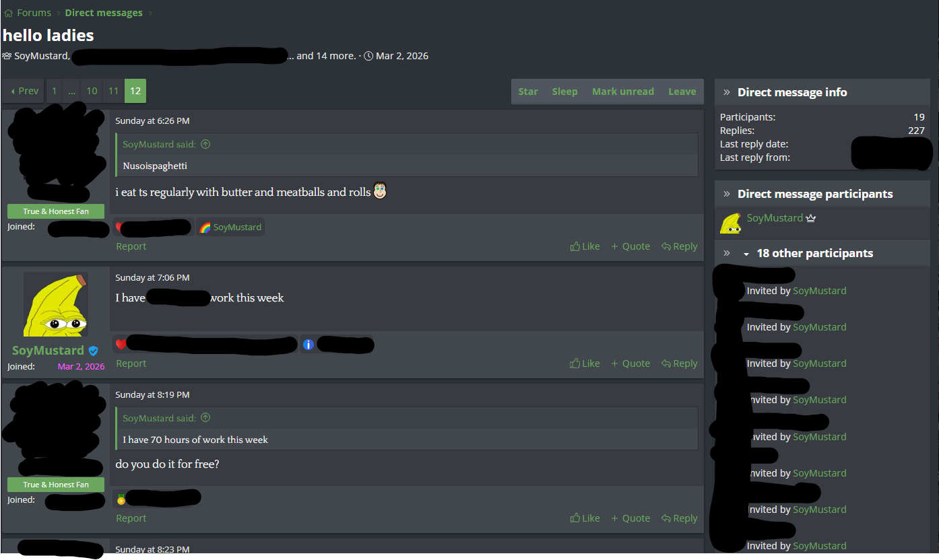Viewport: 939px width, 560px height.
Task: Like the 6:26 PM post
Action: click(x=585, y=246)
